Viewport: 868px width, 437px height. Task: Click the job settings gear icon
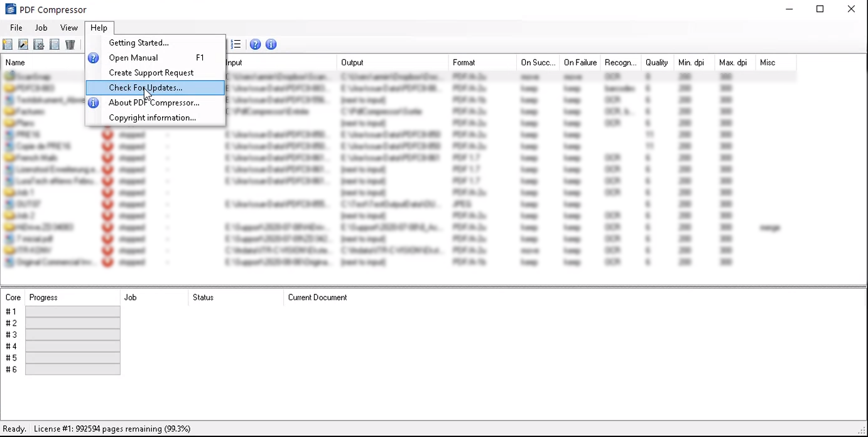[x=39, y=45]
